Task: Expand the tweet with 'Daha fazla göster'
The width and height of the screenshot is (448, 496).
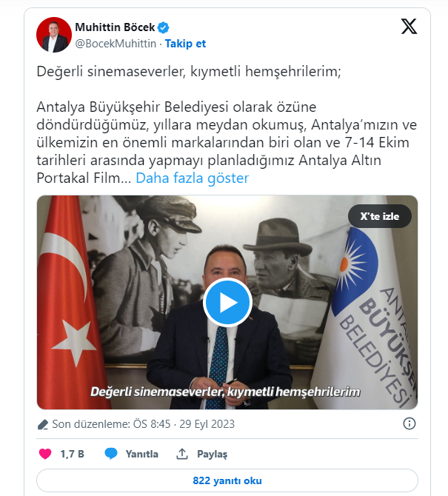Action: (x=193, y=178)
